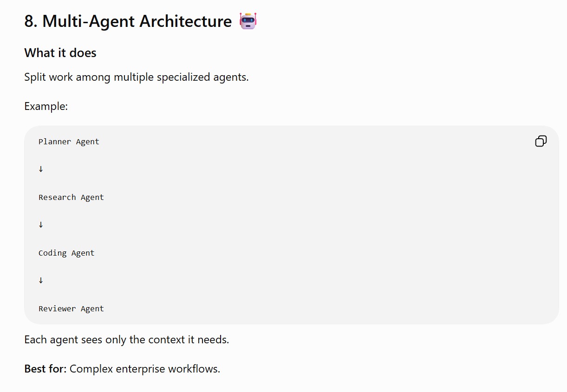Click 'Split work among multiple specialized agents' text
This screenshot has width=567, height=392.
[137, 77]
